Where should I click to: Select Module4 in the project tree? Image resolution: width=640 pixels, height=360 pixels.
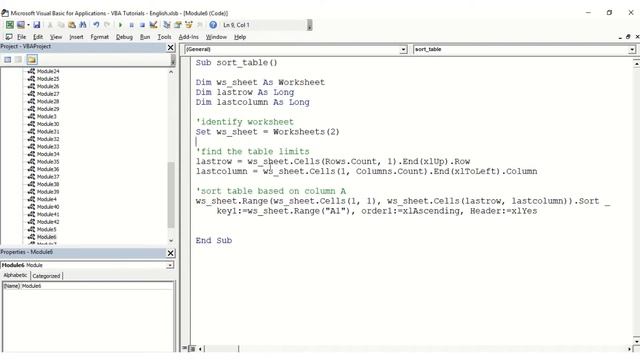(x=47, y=199)
